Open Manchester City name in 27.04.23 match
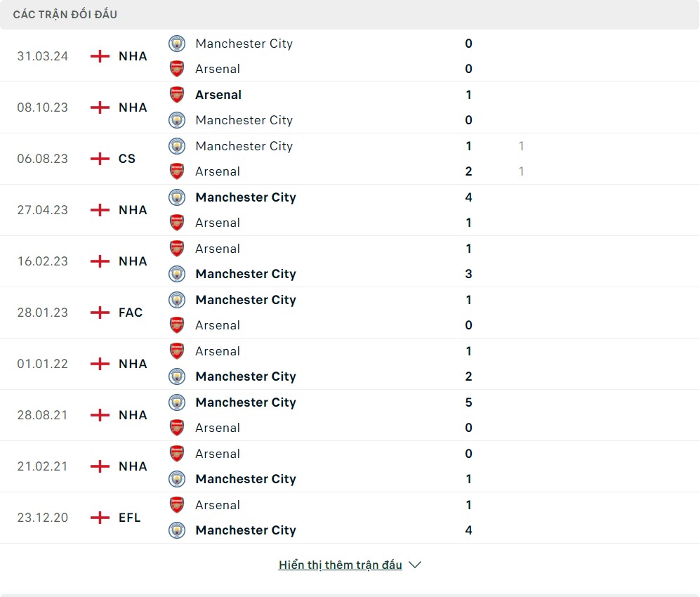 (x=246, y=197)
